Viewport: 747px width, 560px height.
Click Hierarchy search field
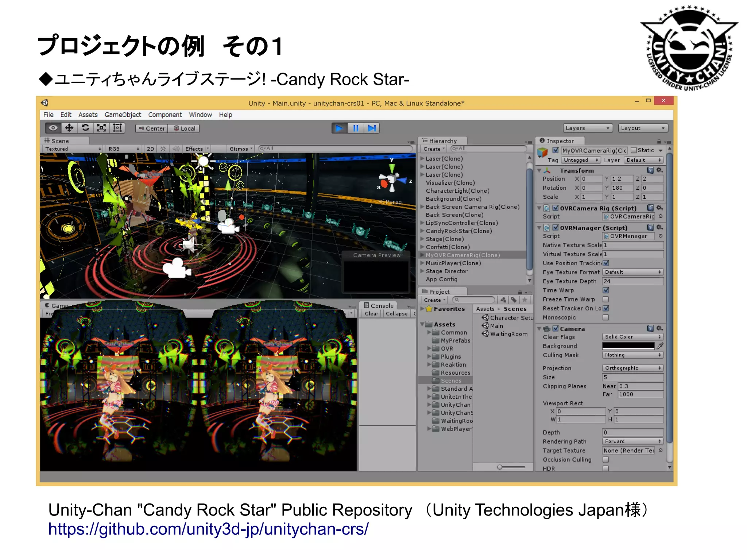[489, 148]
